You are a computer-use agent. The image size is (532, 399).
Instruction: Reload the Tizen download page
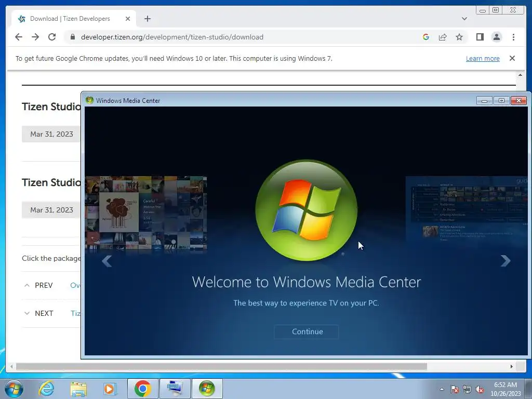[52, 37]
